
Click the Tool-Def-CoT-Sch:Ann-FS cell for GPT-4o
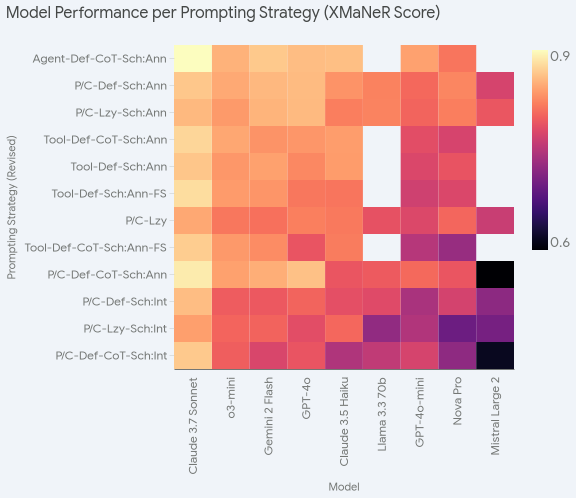tap(306, 248)
